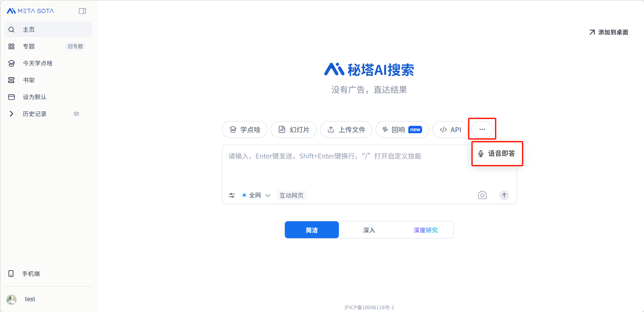Viewport: 644px width, 312px height.
Task: Open the 全网 scope dropdown
Action: pos(256,195)
